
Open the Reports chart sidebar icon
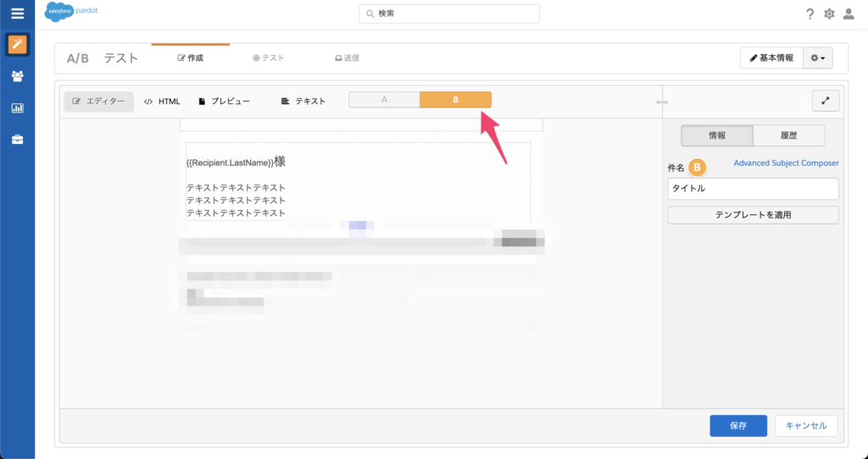point(17,108)
